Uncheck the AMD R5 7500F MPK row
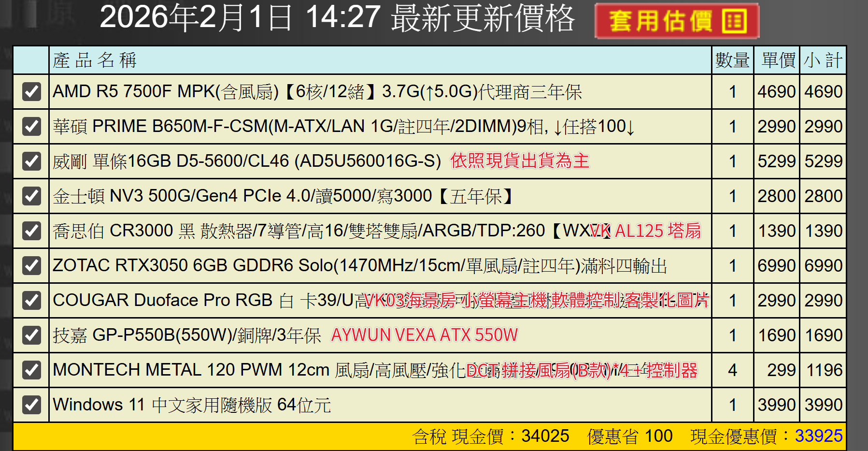This screenshot has height=451, width=868. [x=31, y=91]
